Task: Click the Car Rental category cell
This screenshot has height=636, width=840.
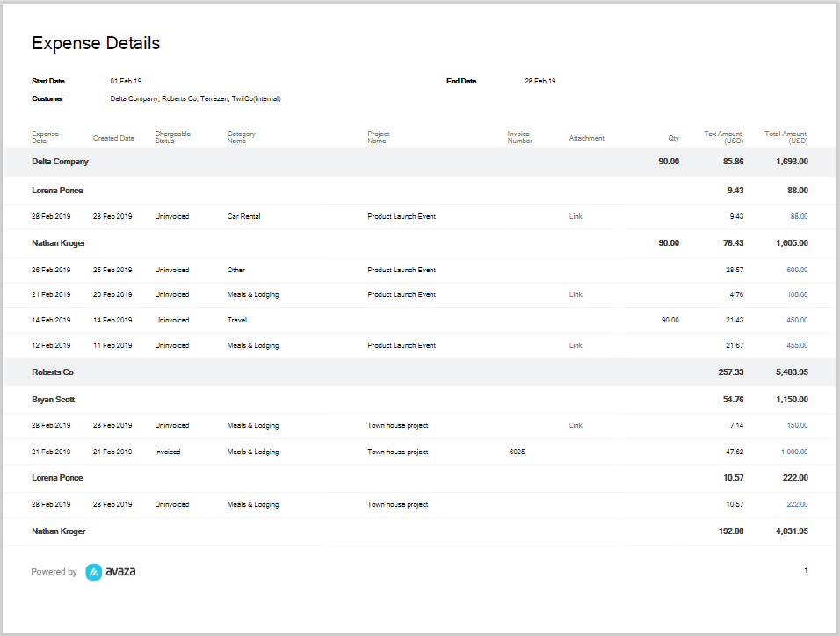Action: (243, 216)
